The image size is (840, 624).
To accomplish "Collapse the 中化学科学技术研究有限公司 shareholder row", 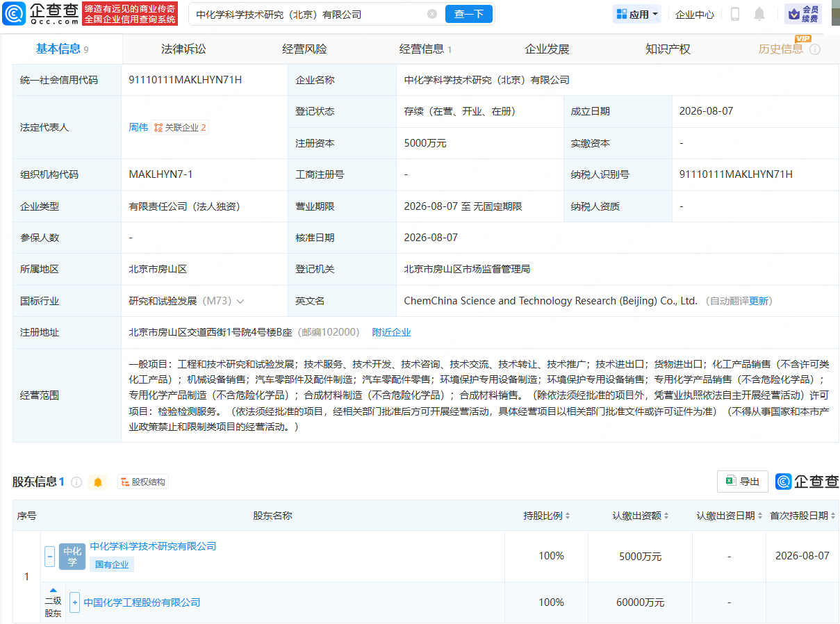I will point(50,556).
